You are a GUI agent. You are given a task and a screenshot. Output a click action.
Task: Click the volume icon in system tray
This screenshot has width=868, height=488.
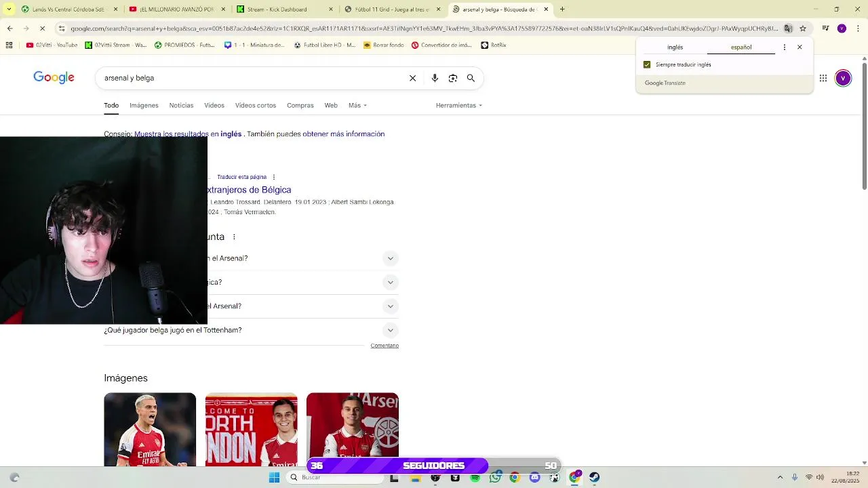point(821,477)
